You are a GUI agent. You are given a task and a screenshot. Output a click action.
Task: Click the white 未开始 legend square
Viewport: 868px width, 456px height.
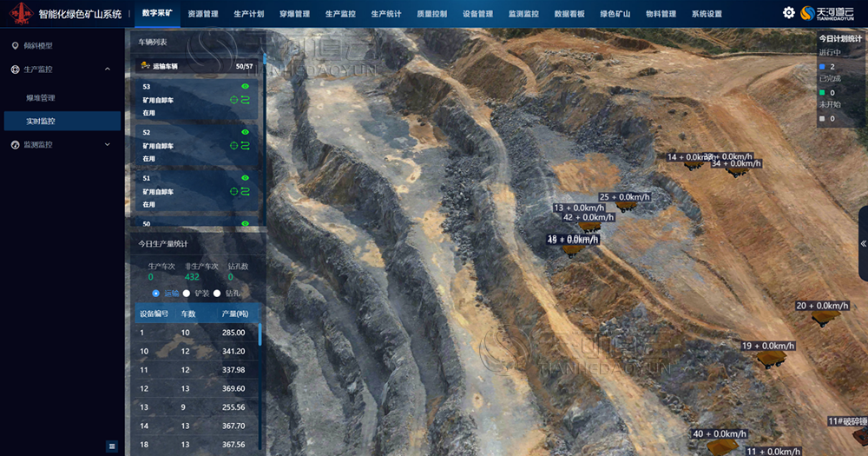click(x=822, y=119)
